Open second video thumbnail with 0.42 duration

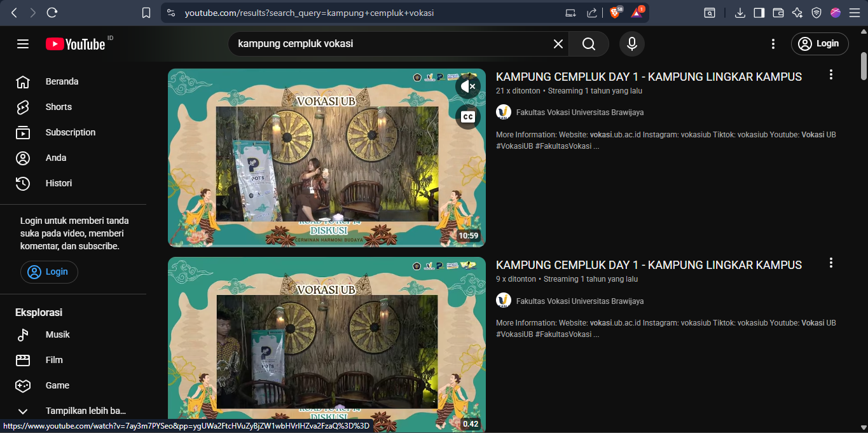327,343
